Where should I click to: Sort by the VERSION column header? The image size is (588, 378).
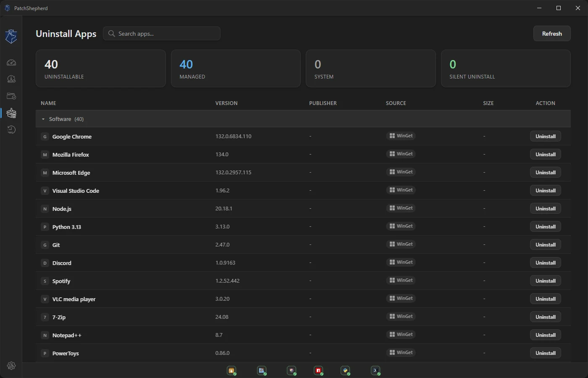click(226, 103)
